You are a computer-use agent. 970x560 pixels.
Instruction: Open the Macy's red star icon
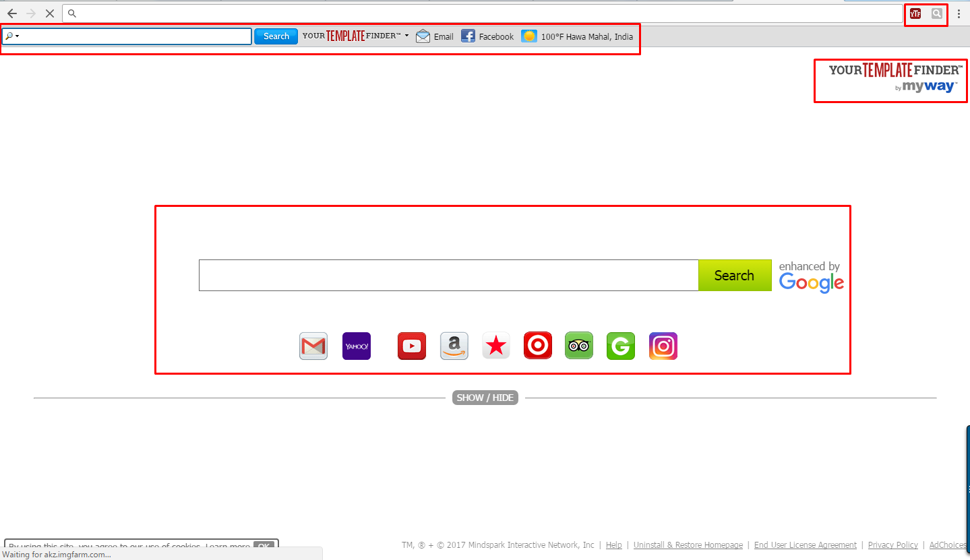(x=496, y=346)
